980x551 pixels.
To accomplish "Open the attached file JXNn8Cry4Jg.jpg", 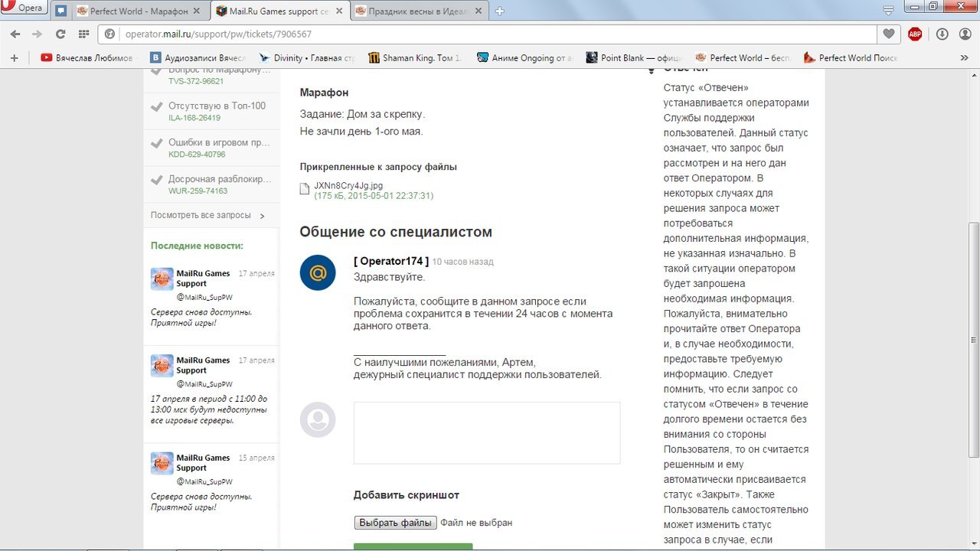I will pos(348,185).
